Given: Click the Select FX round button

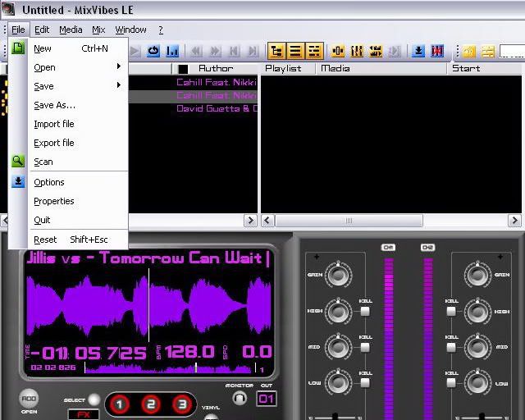Looking at the screenshot, I should click(x=94, y=399).
